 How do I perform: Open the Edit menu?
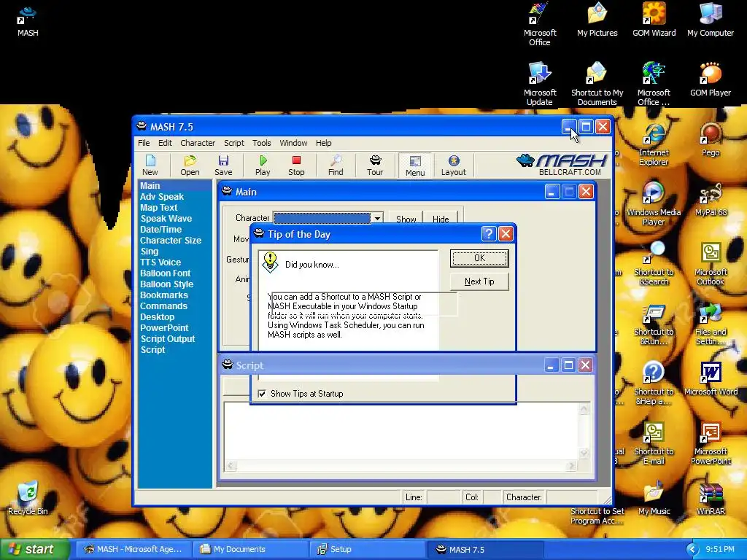(166, 143)
